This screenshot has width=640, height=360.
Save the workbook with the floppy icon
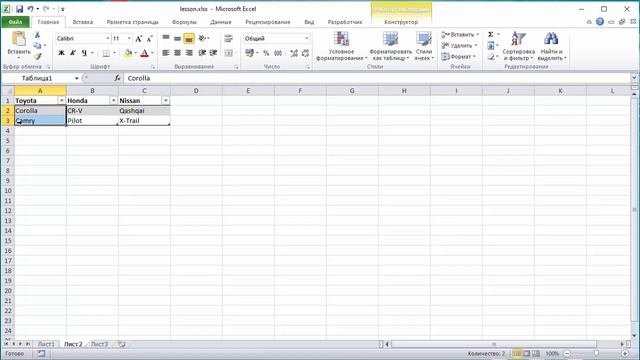[x=19, y=9]
